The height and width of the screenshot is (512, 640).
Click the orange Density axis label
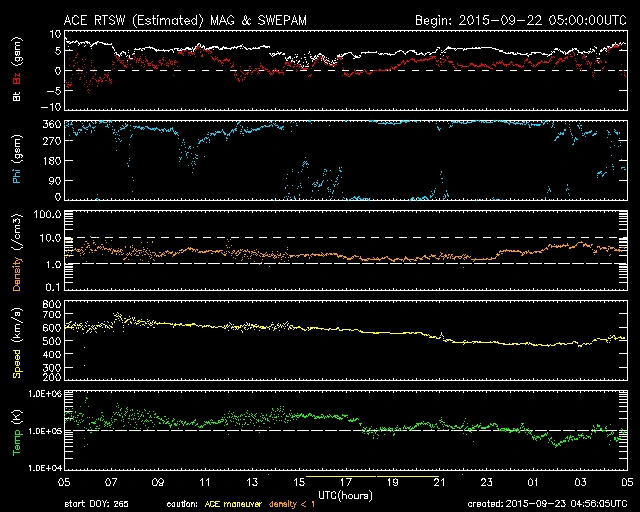(15, 257)
